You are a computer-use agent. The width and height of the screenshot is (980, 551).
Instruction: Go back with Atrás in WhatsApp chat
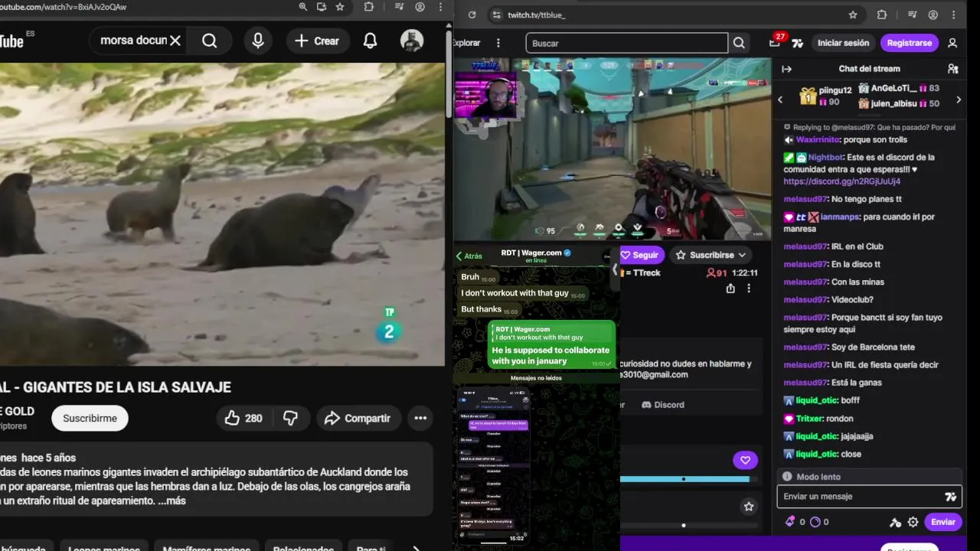coord(469,256)
